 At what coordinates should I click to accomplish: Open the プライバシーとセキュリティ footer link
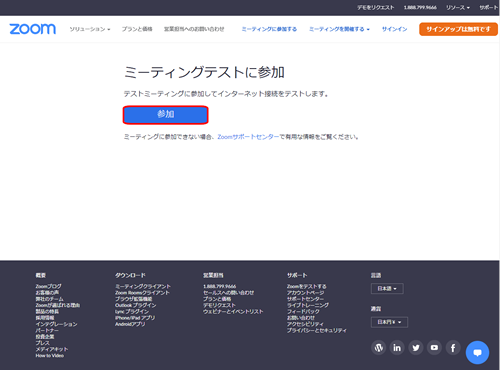(317, 330)
